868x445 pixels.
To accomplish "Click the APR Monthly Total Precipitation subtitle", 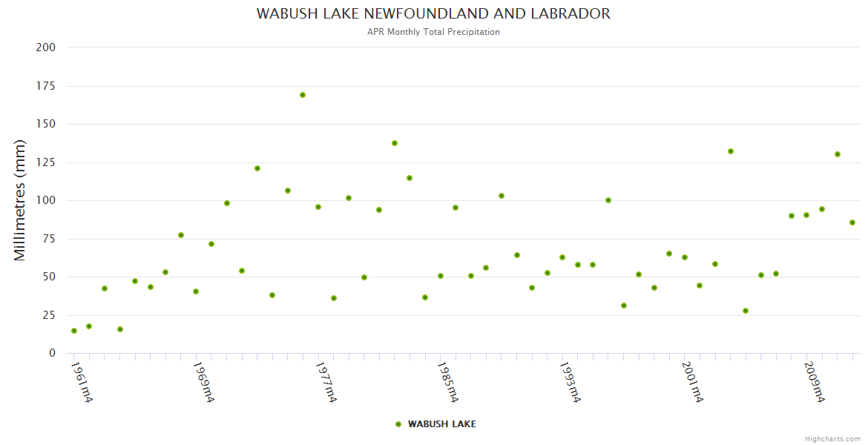I will click(x=433, y=32).
